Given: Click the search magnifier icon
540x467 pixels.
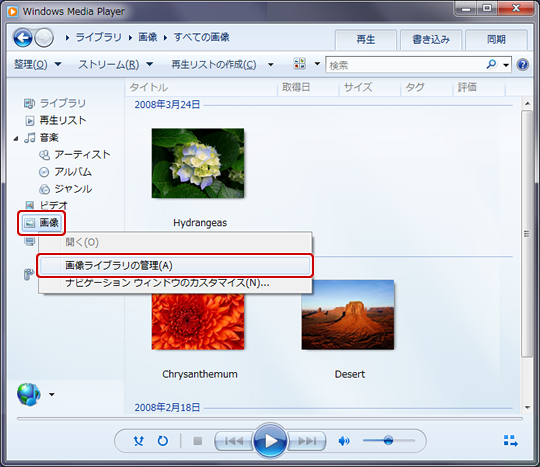Looking at the screenshot, I should coord(491,64).
